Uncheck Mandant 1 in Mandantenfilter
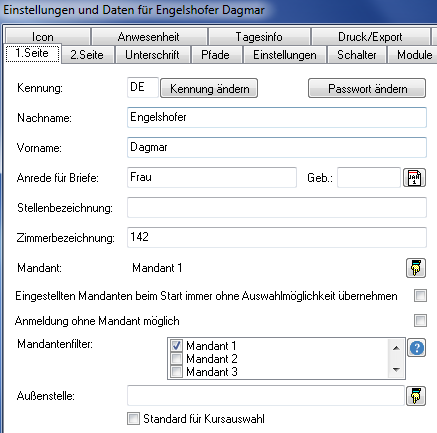This screenshot has height=433, width=437. tap(176, 345)
